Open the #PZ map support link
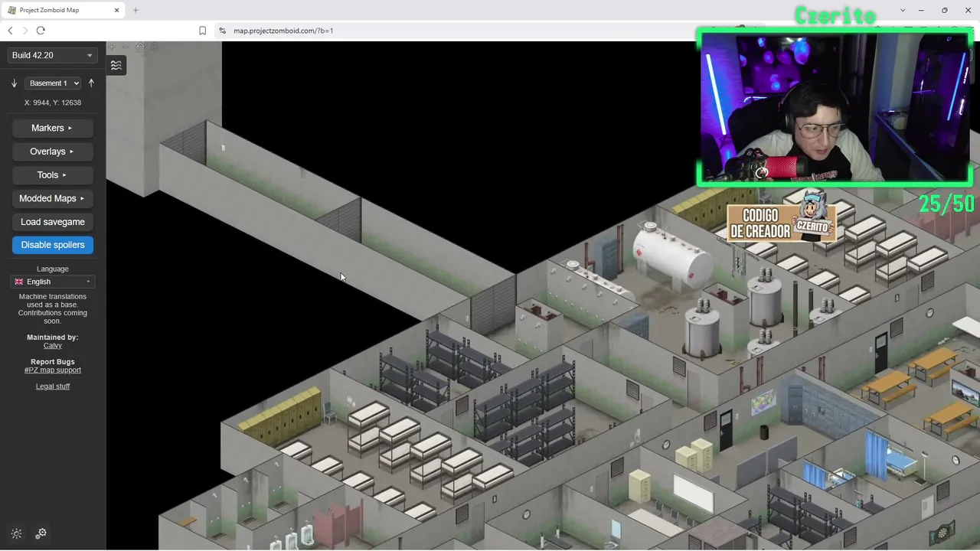 53,370
